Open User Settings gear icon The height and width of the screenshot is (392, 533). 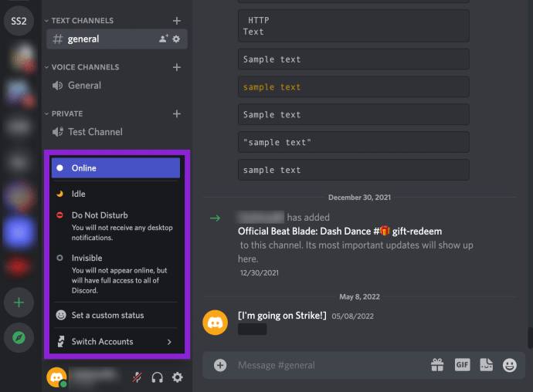(x=177, y=377)
